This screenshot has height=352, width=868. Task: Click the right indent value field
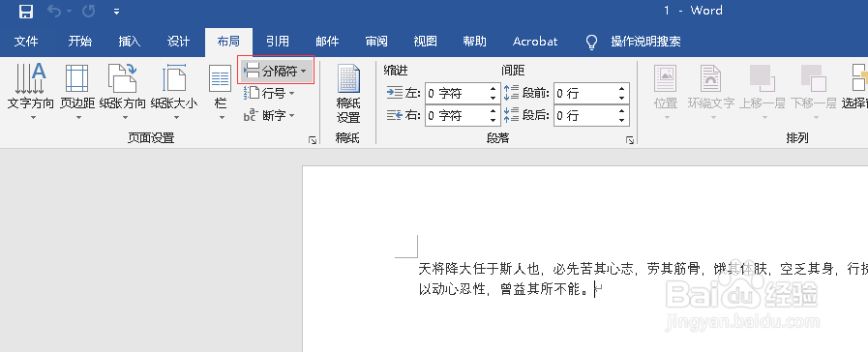coord(457,115)
